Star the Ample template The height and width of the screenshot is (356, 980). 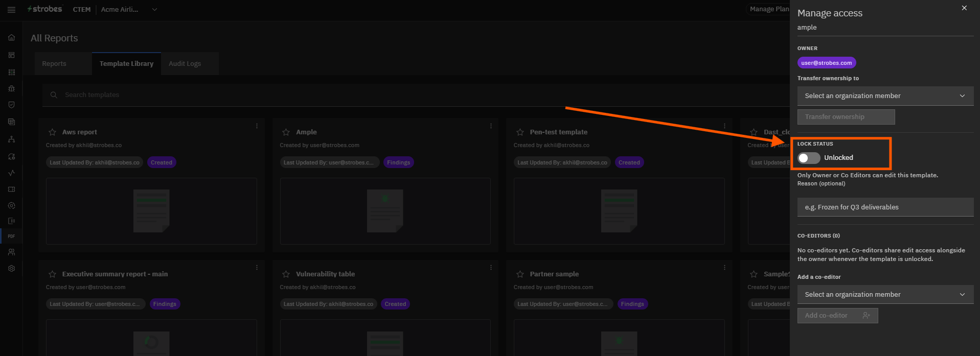pyautogui.click(x=286, y=132)
